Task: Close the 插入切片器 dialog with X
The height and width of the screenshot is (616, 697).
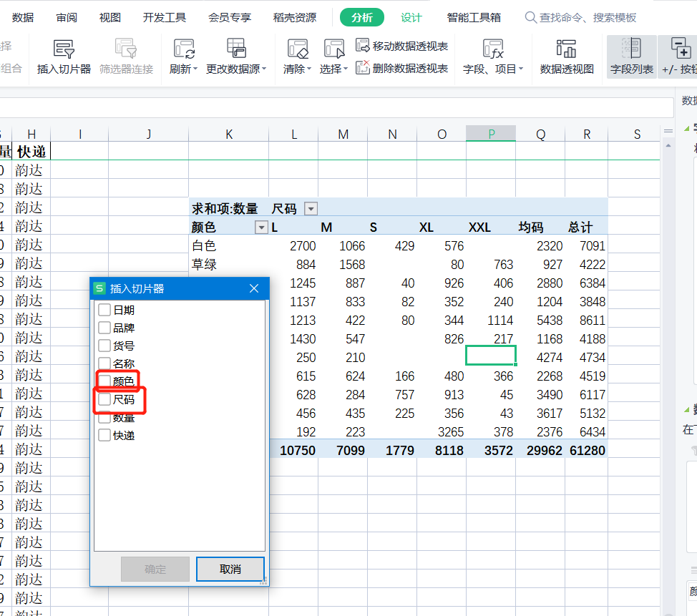Action: pos(254,288)
